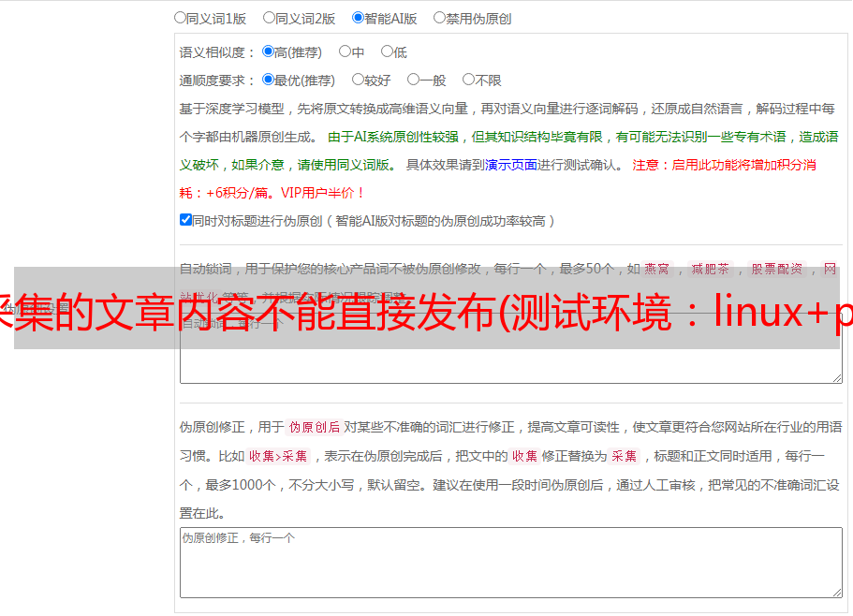Click the 自动锁词 textarea resize handle
This screenshot has width=853, height=616.
(837, 378)
